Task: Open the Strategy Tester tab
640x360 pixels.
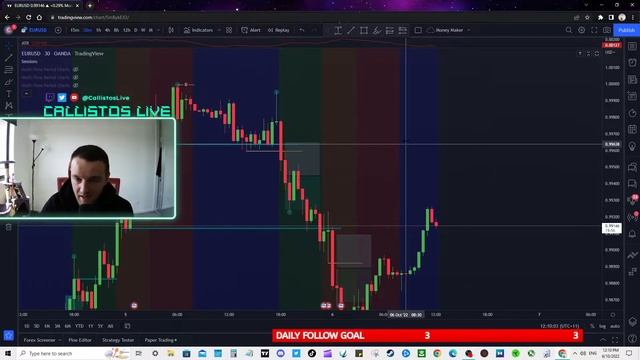Action: click(118, 340)
